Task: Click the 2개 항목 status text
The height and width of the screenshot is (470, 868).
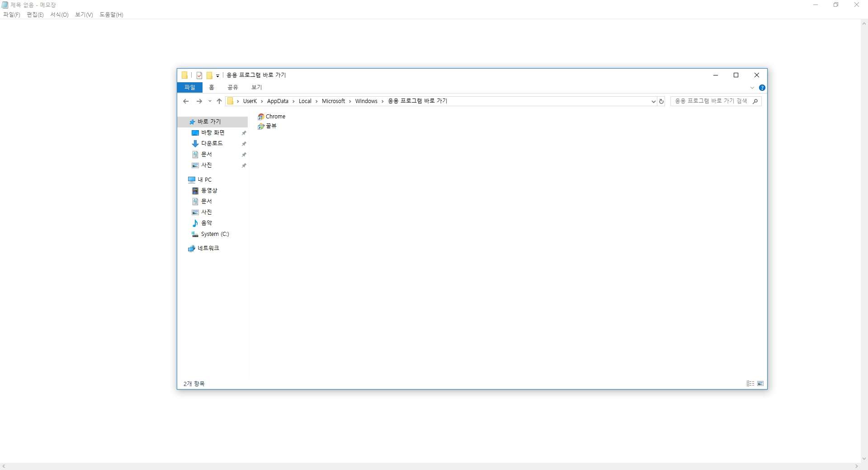Action: pos(194,384)
